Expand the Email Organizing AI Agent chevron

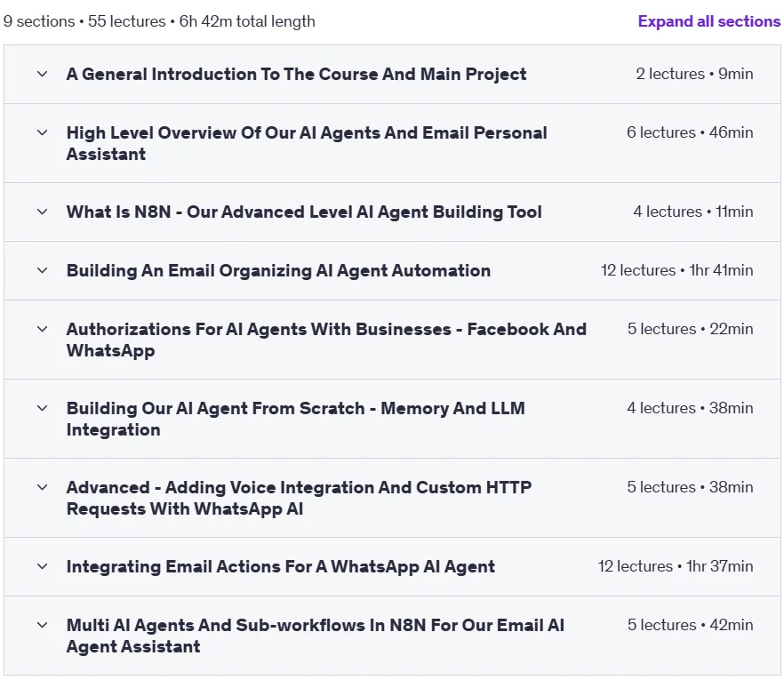(43, 270)
